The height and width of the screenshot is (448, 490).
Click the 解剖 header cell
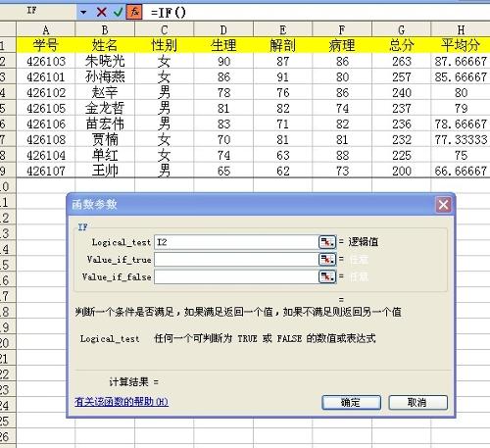pyautogui.click(x=283, y=45)
